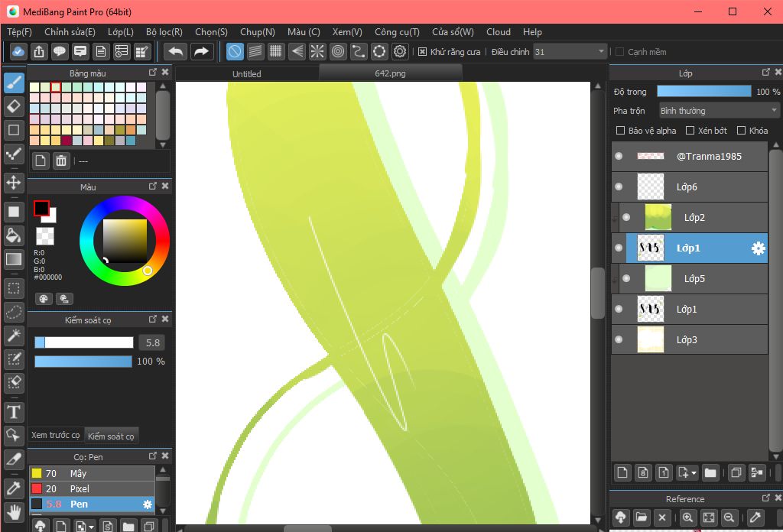This screenshot has width=783, height=532.
Task: Hide the Lớp6 layer
Action: [x=619, y=187]
